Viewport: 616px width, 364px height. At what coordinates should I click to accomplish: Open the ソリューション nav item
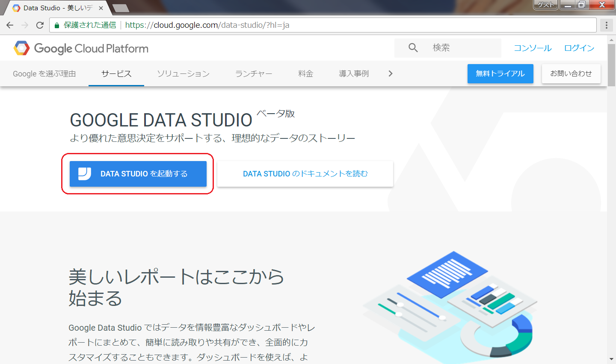183,73
